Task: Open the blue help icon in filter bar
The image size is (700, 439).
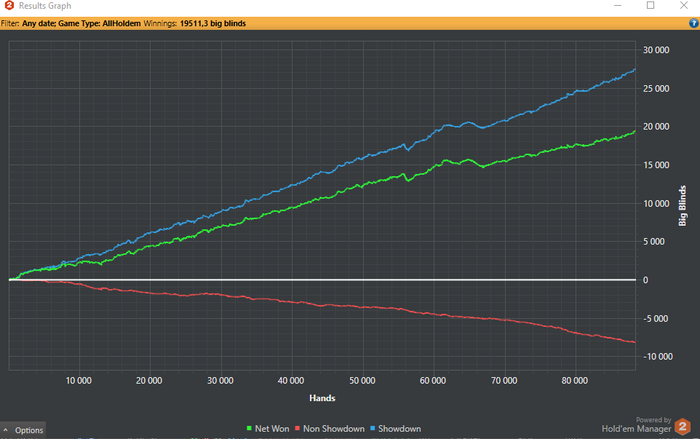Action: point(694,24)
